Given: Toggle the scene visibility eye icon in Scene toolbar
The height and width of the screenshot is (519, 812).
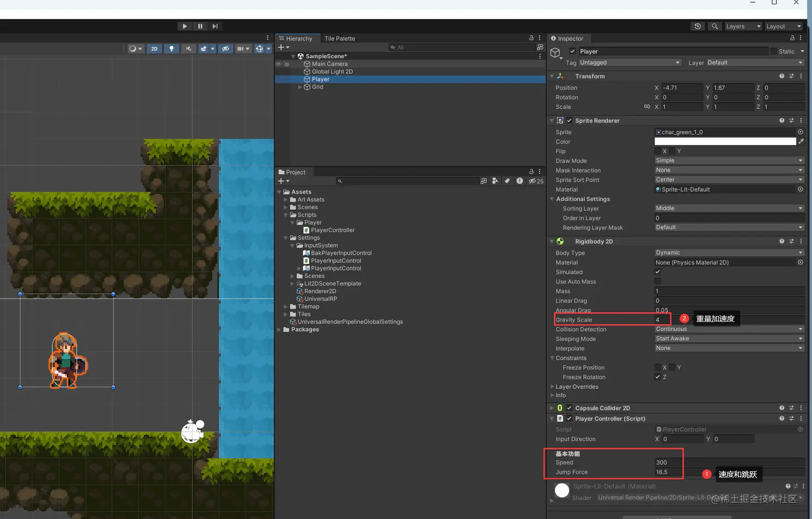Looking at the screenshot, I should (226, 49).
